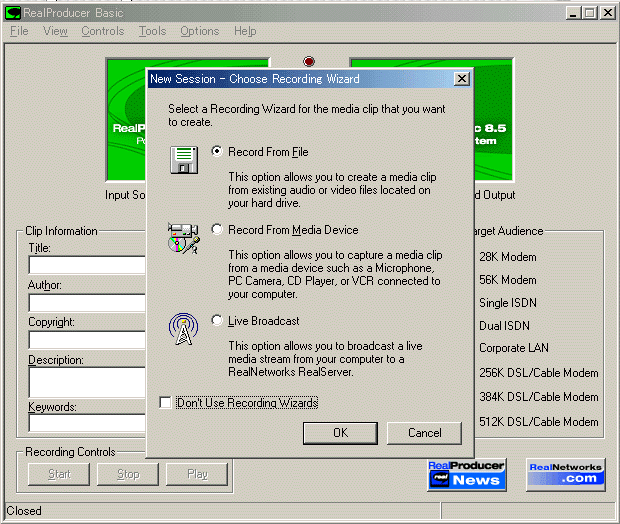Enable Don't Use Recording Wizards checkbox
The image size is (620, 524).
coord(165,403)
